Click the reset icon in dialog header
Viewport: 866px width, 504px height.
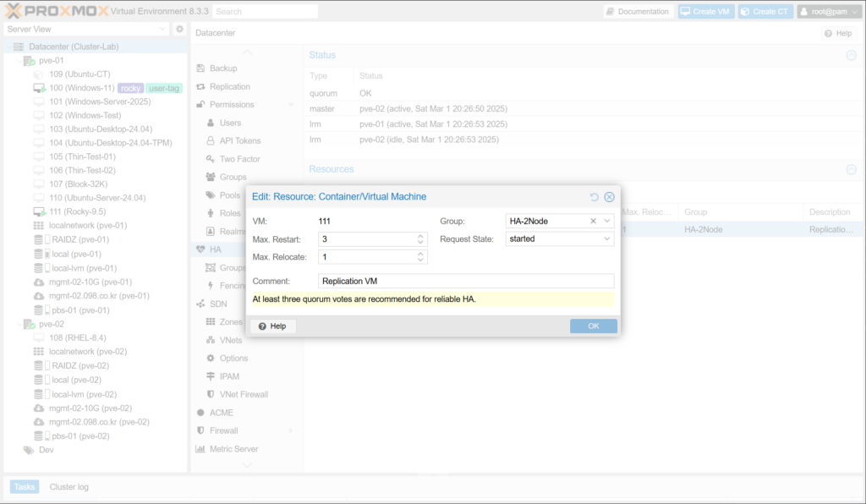tap(595, 197)
